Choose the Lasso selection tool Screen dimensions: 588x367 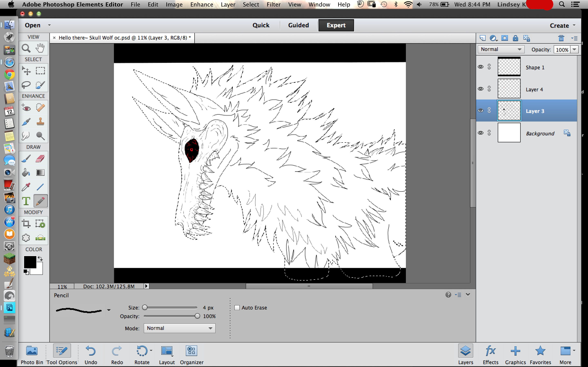point(26,85)
